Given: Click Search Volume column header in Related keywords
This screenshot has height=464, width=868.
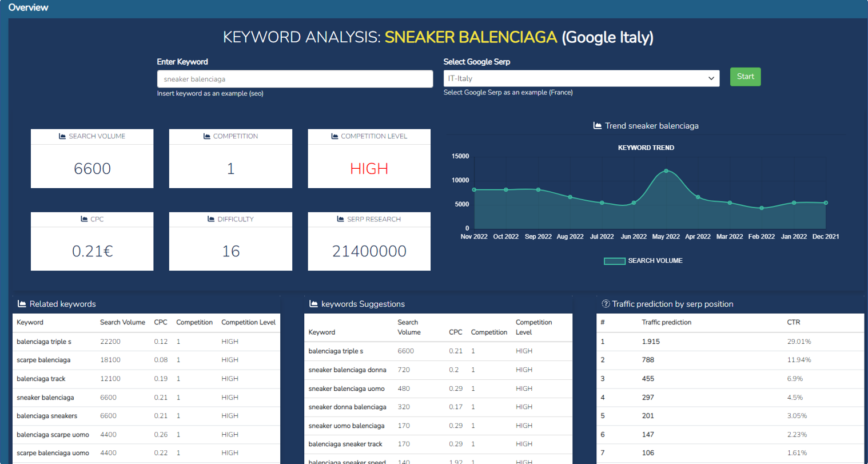Looking at the screenshot, I should pyautogui.click(x=122, y=322).
